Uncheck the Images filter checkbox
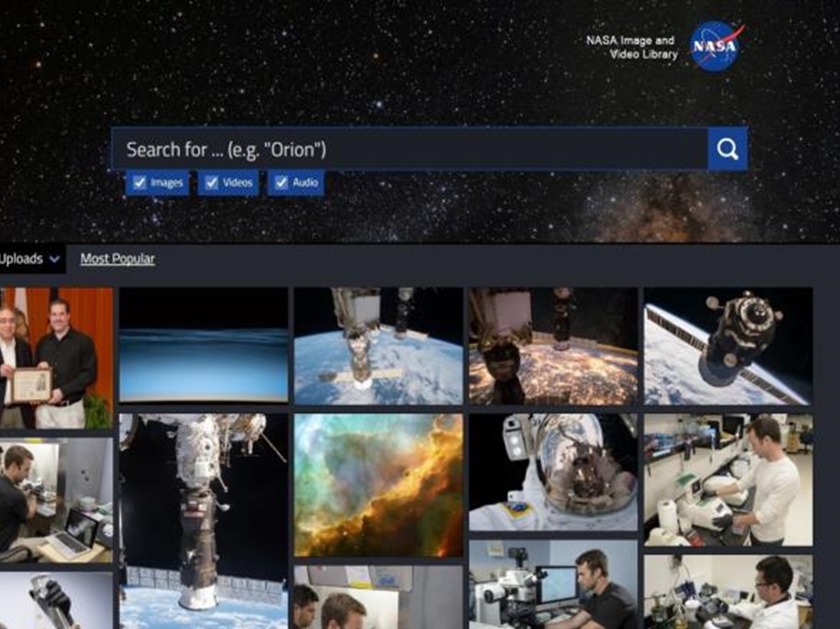 [139, 182]
